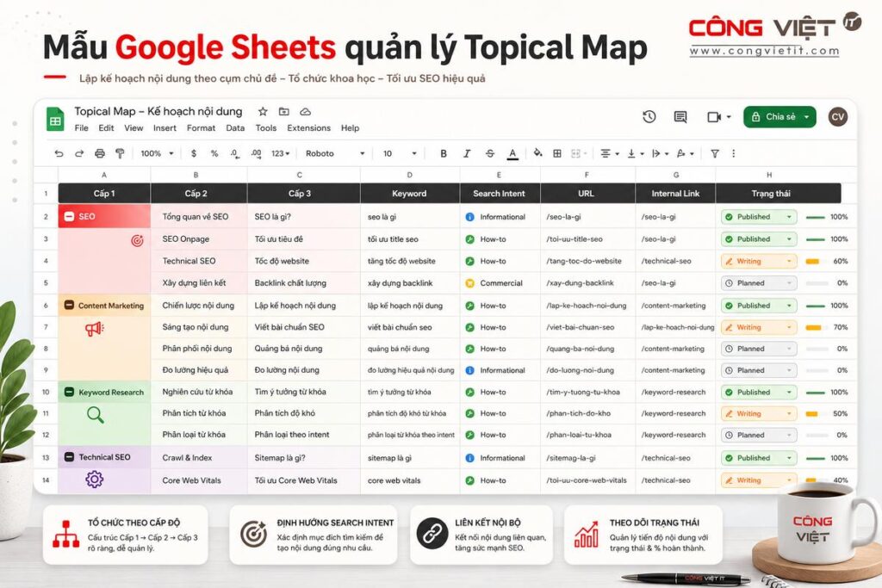Decrease decimal places icon
882x588 pixels.
[x=234, y=153]
